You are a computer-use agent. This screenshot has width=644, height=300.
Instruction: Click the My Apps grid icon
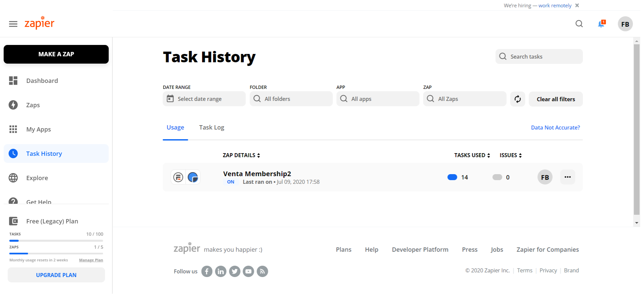[13, 129]
